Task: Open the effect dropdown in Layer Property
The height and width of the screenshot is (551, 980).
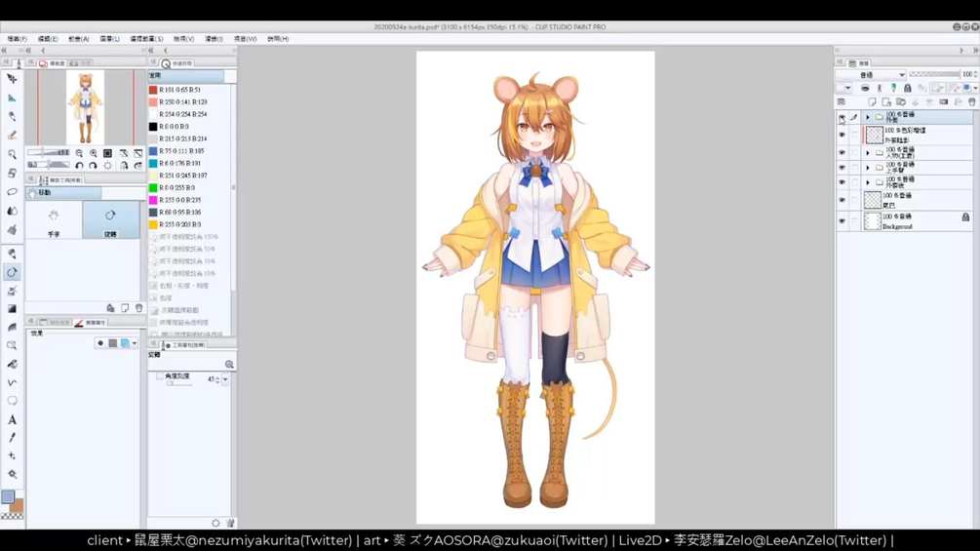Action: 135,343
